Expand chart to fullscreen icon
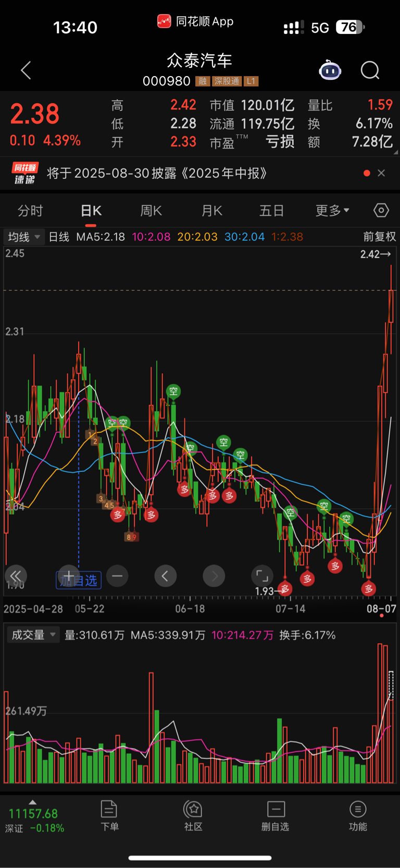 pos(262,576)
